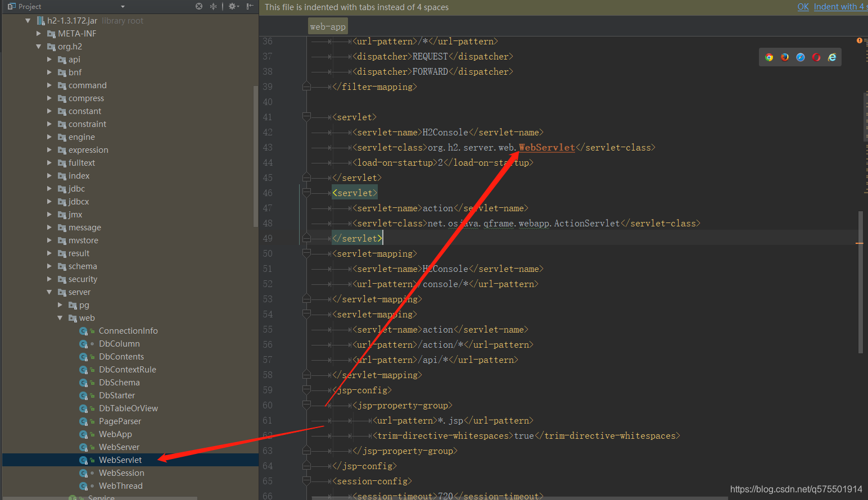Image resolution: width=868 pixels, height=500 pixels.
Task: Expand the api package
Action: pos(49,60)
